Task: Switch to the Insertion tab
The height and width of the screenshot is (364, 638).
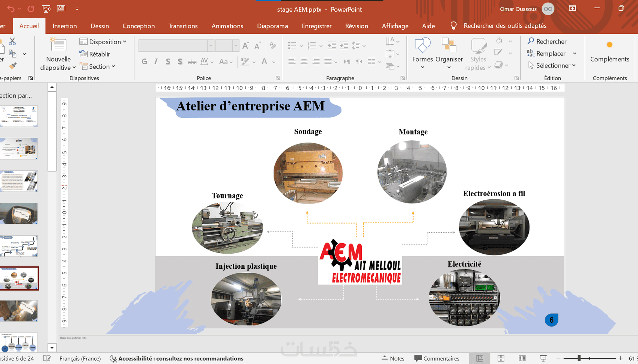Action: tap(65, 26)
